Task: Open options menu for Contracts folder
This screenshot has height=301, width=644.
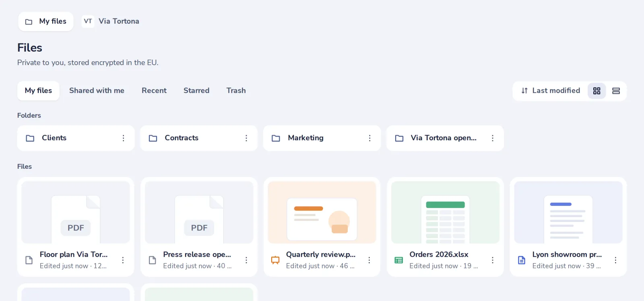Action: click(x=246, y=138)
